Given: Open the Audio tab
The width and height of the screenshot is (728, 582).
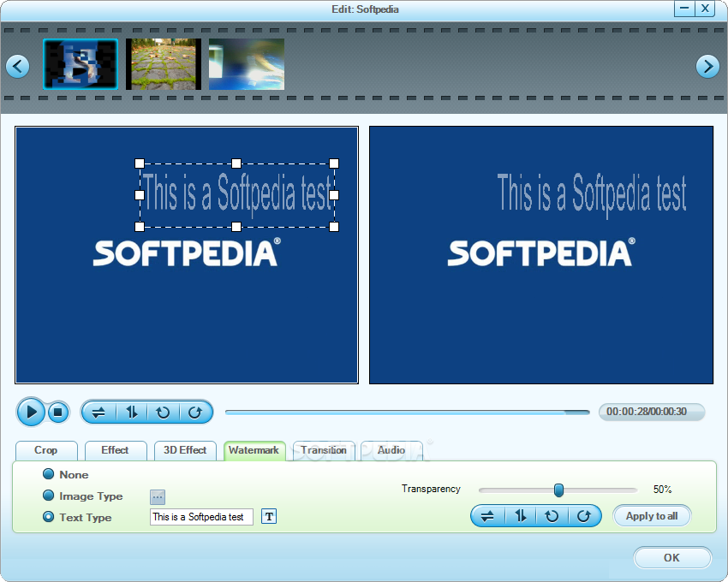Looking at the screenshot, I should pos(391,451).
